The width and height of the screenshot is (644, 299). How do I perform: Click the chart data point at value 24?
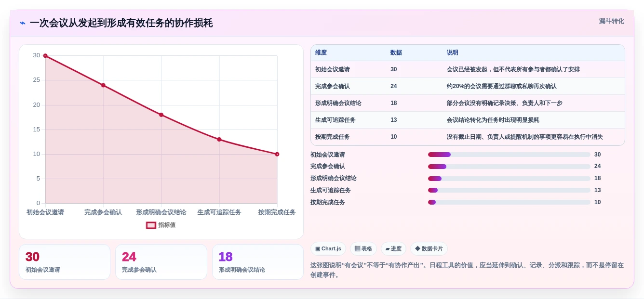[x=103, y=85]
